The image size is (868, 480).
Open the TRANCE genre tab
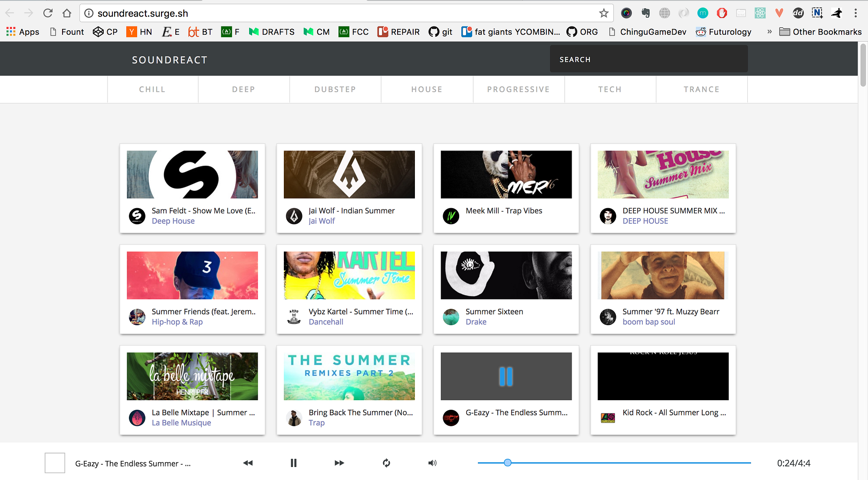coord(701,89)
